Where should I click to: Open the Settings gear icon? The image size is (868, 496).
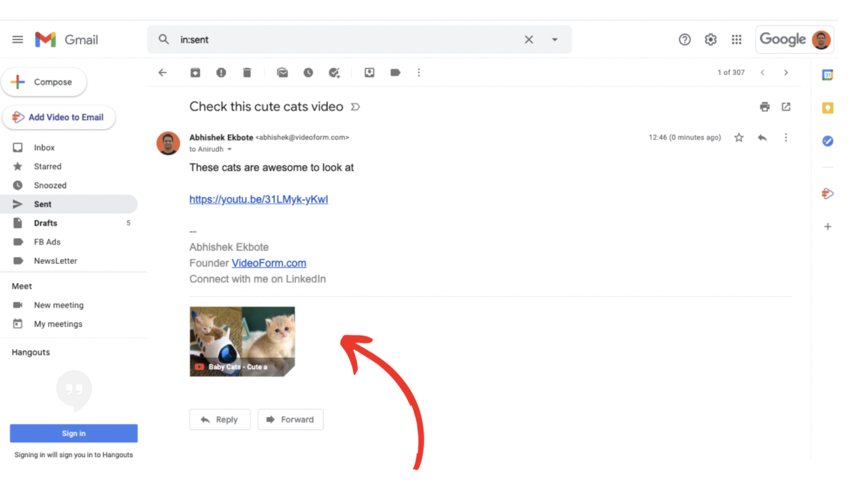click(x=711, y=39)
